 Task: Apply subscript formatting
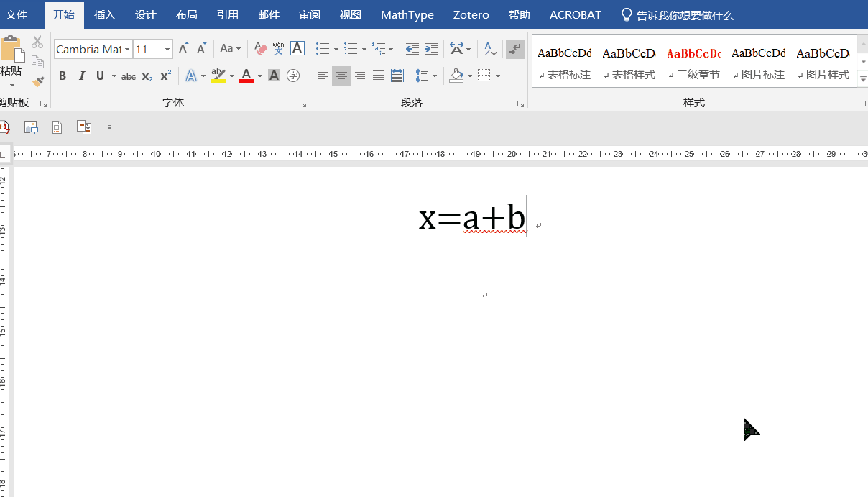(147, 76)
